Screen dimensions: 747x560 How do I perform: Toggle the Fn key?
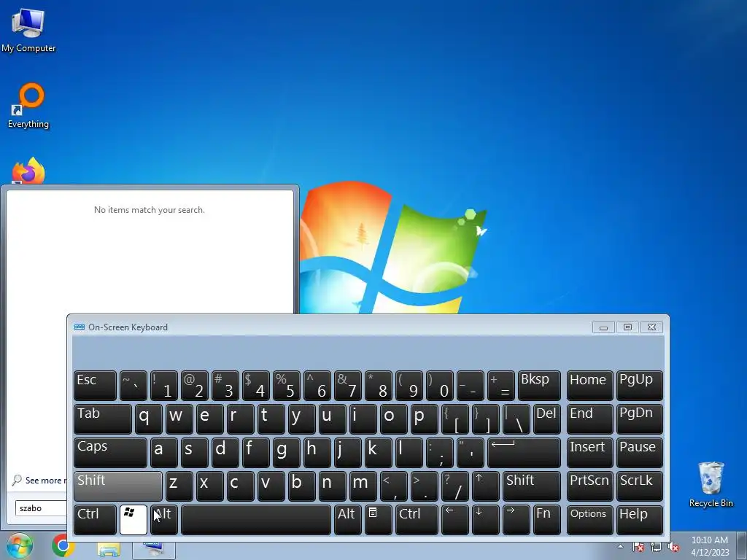coord(547,519)
